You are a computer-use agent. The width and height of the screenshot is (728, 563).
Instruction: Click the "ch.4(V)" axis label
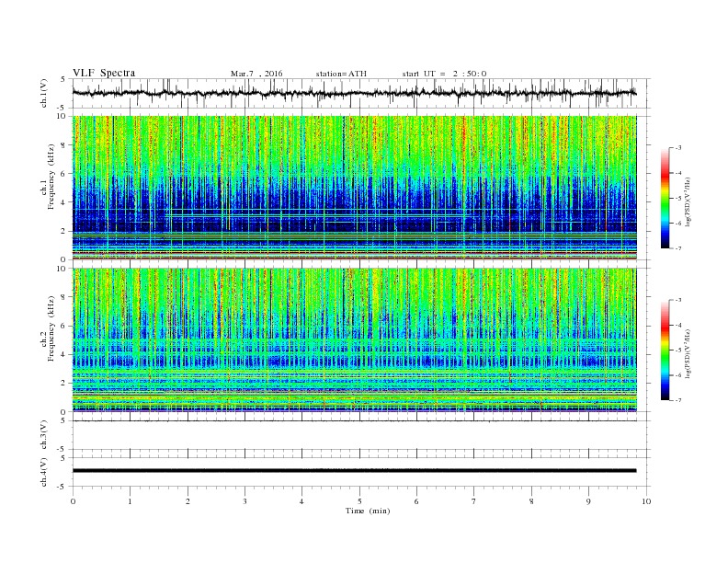44,472
